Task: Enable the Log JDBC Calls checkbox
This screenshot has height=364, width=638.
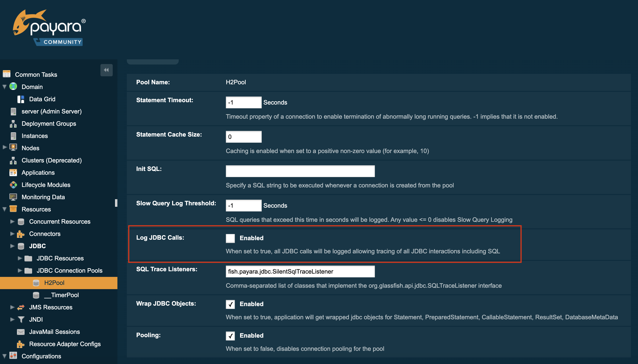Action: [x=230, y=238]
